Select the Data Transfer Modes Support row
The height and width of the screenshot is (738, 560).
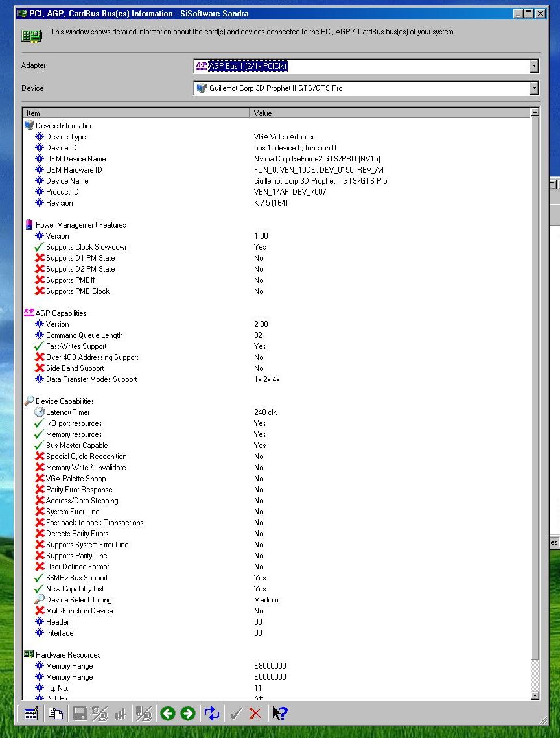coord(276,379)
